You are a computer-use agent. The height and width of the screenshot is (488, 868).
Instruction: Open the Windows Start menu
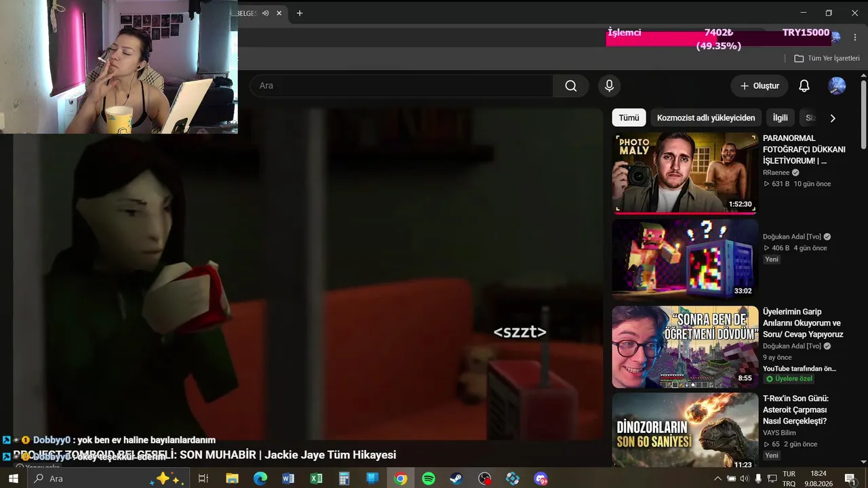click(14, 479)
